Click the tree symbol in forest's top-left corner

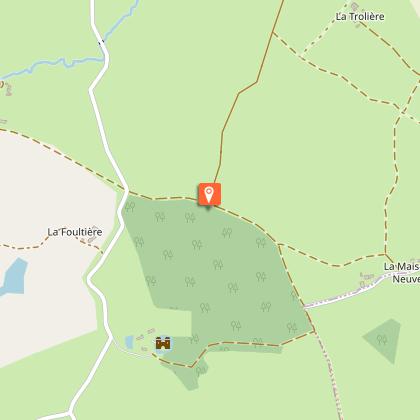point(130,207)
